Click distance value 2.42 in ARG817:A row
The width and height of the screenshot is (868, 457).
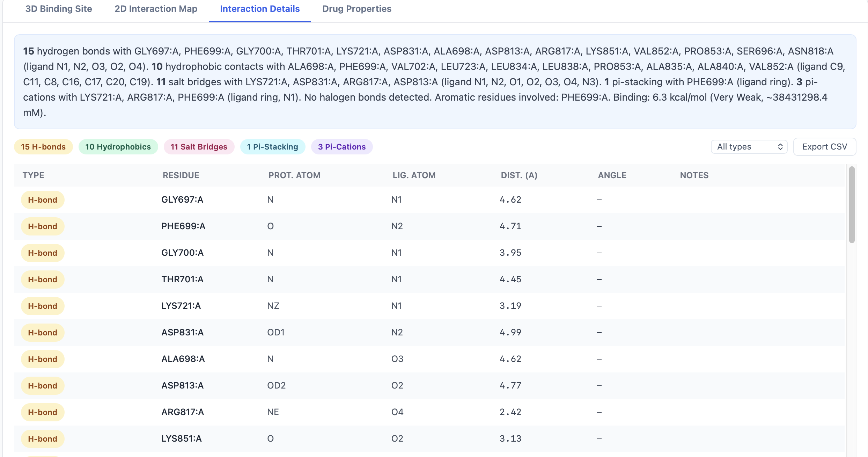pos(510,412)
